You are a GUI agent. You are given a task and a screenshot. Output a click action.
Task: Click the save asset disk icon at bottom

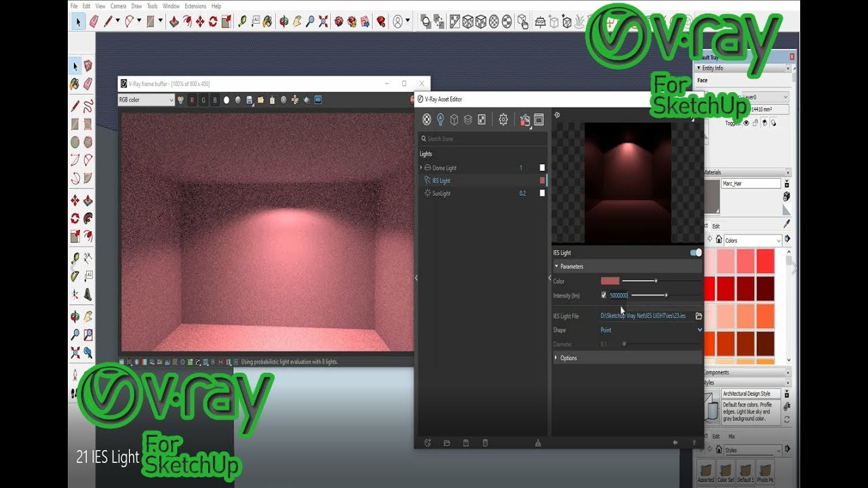click(466, 443)
